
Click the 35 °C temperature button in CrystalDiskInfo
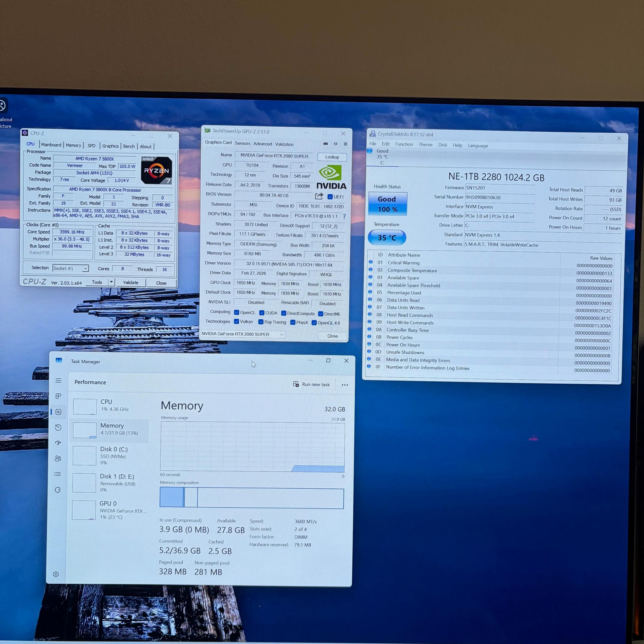pos(387,238)
